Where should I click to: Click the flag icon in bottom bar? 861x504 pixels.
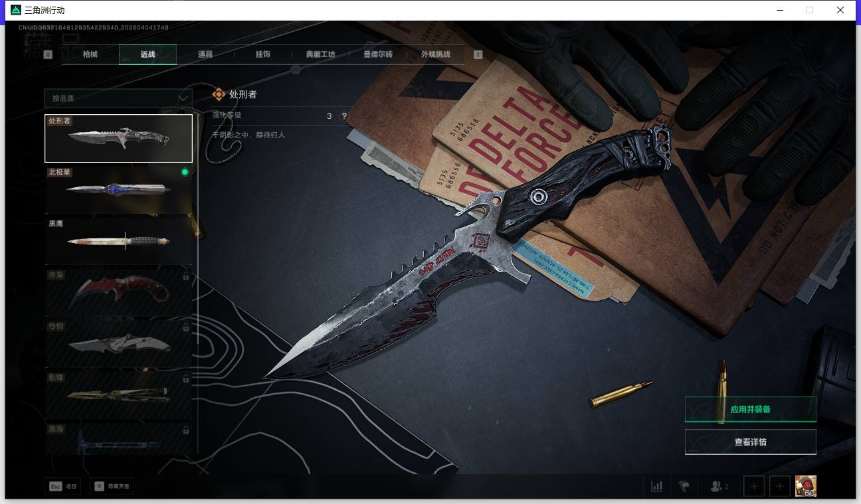tap(684, 486)
